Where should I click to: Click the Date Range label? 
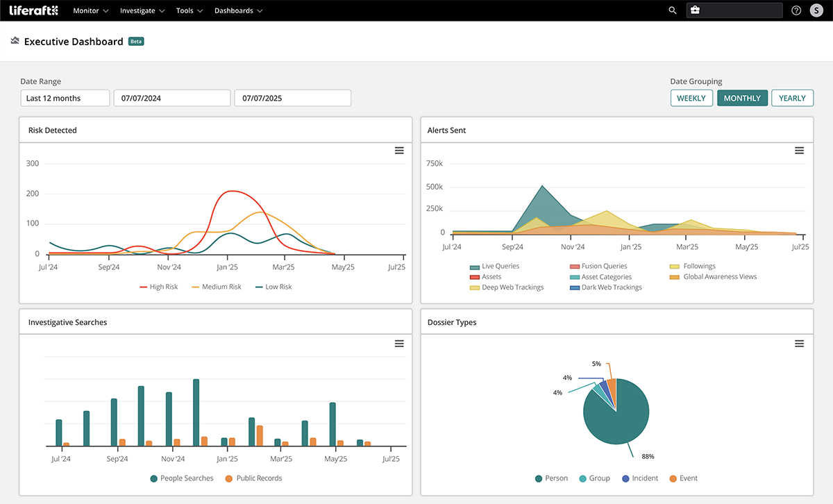[41, 81]
